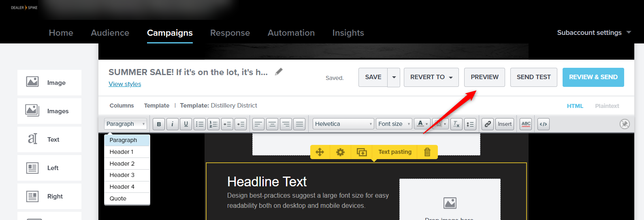Click the Headline Text heading
The height and width of the screenshot is (220, 644).
click(x=267, y=182)
